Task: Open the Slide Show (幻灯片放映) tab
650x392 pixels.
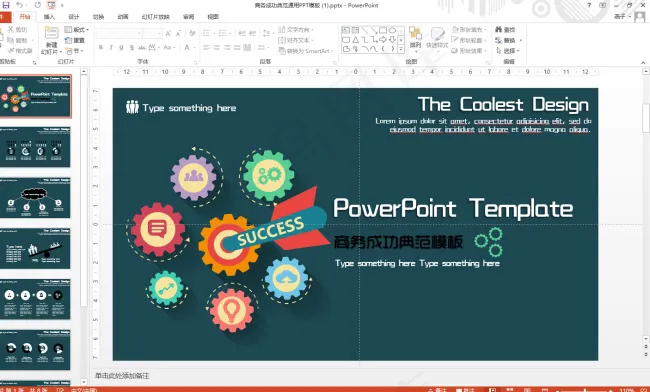Action: coord(155,17)
